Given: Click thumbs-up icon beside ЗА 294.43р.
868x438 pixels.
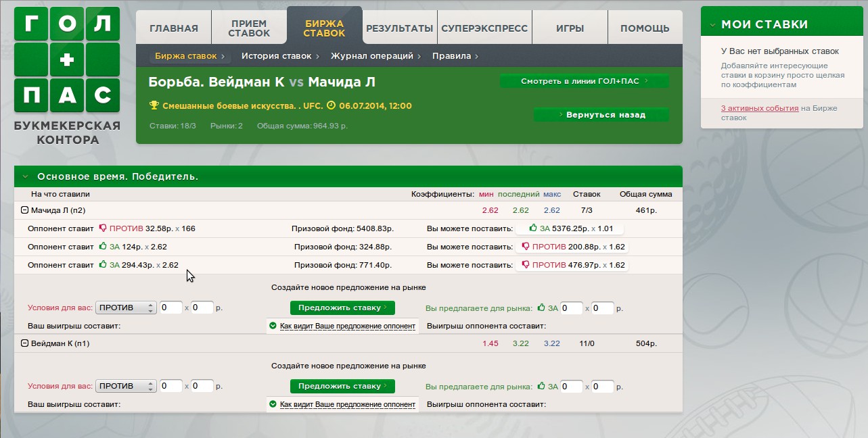Looking at the screenshot, I should 103,265.
